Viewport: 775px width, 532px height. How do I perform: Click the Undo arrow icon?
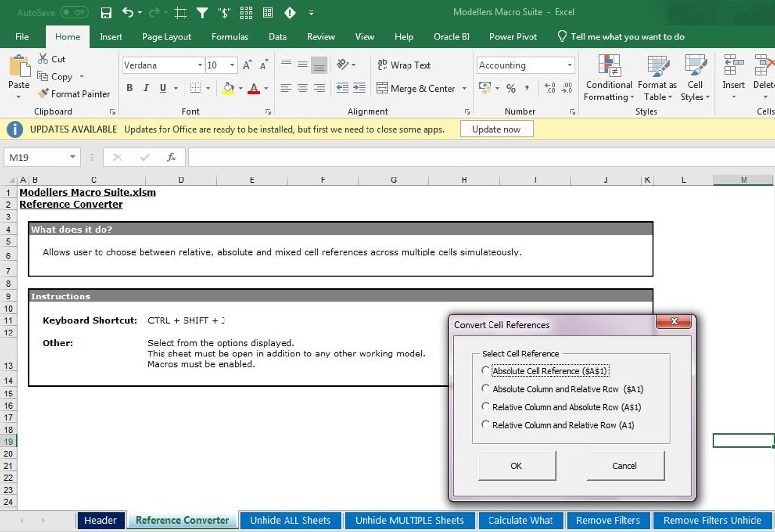point(128,12)
